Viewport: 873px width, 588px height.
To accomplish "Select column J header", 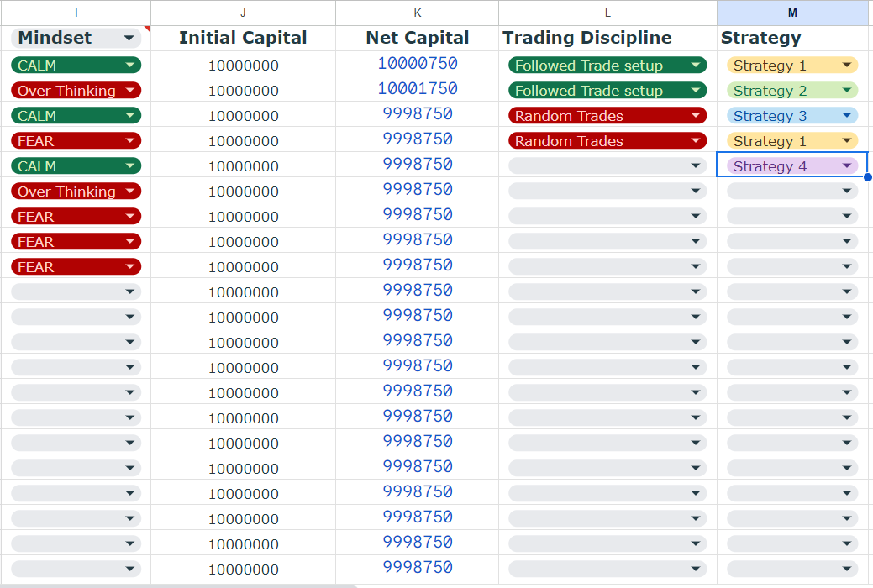I will click(244, 13).
